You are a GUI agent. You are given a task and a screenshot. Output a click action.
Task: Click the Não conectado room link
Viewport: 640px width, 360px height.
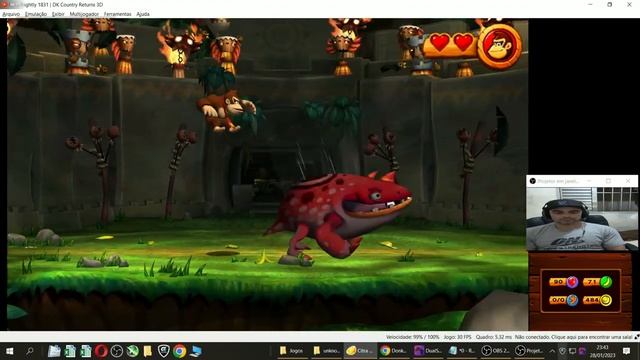pos(573,337)
